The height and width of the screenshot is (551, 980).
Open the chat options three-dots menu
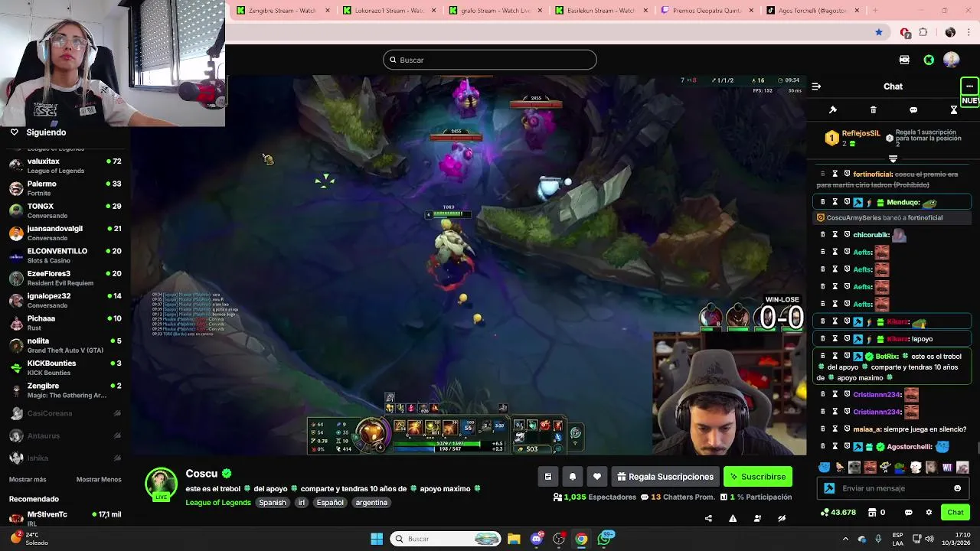pos(969,86)
